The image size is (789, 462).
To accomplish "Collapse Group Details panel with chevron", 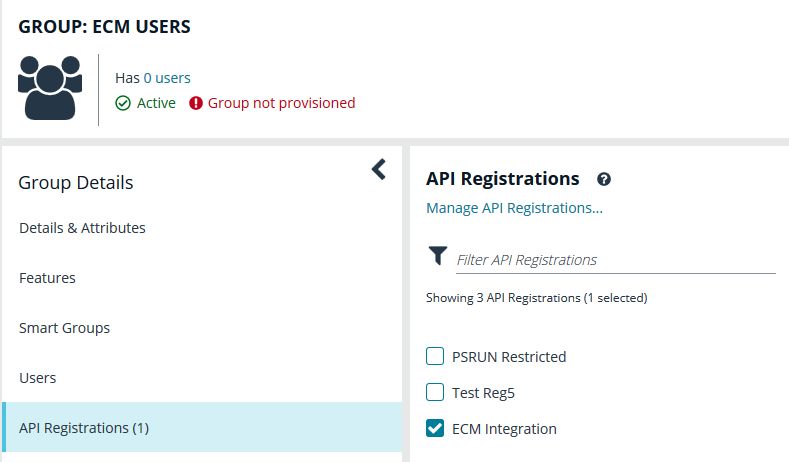I will point(379,170).
